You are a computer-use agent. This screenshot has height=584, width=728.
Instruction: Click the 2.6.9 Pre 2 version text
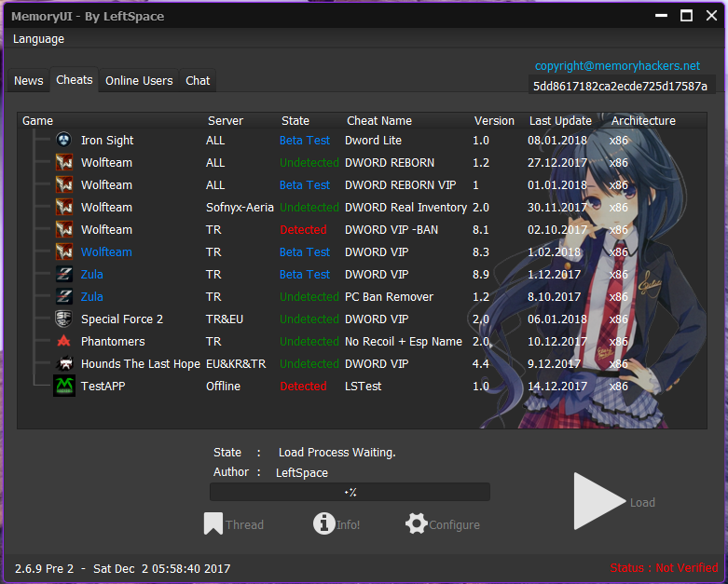[44, 569]
